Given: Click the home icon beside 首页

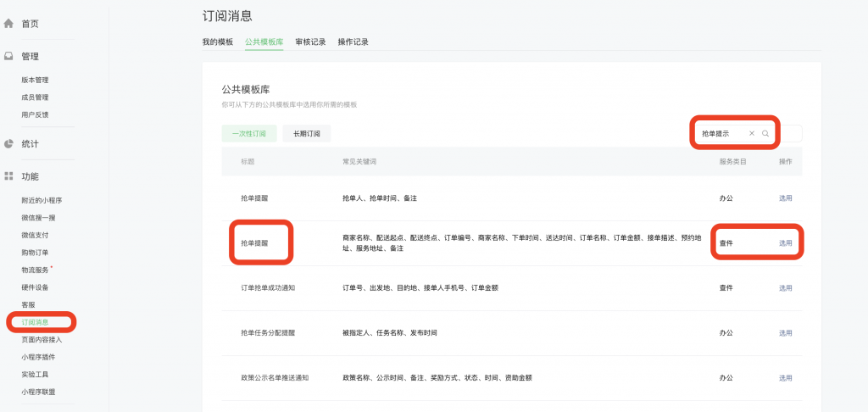Looking at the screenshot, I should tap(8, 24).
